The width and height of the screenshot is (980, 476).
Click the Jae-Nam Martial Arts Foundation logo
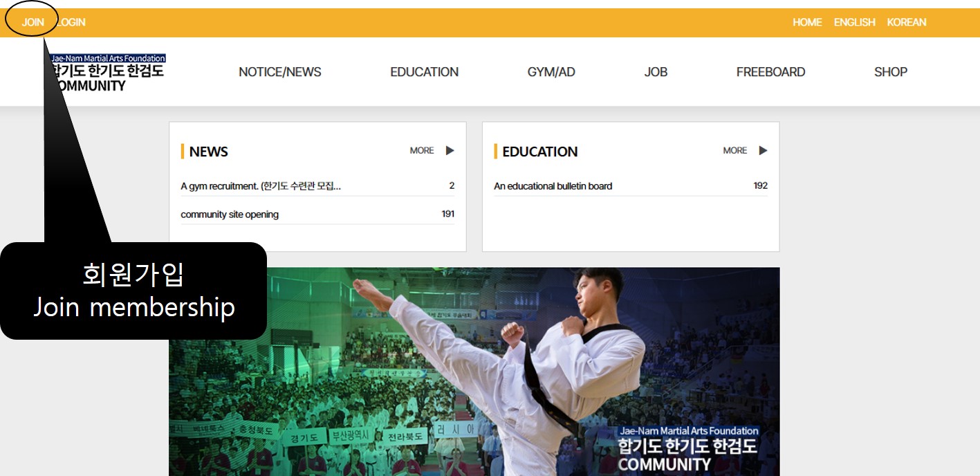pos(107,73)
